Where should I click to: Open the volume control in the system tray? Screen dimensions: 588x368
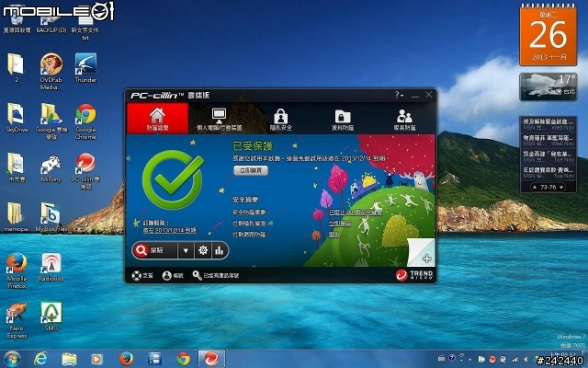click(526, 360)
